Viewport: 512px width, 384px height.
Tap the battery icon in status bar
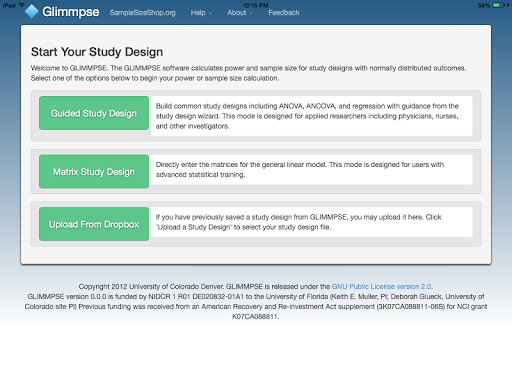point(498,5)
